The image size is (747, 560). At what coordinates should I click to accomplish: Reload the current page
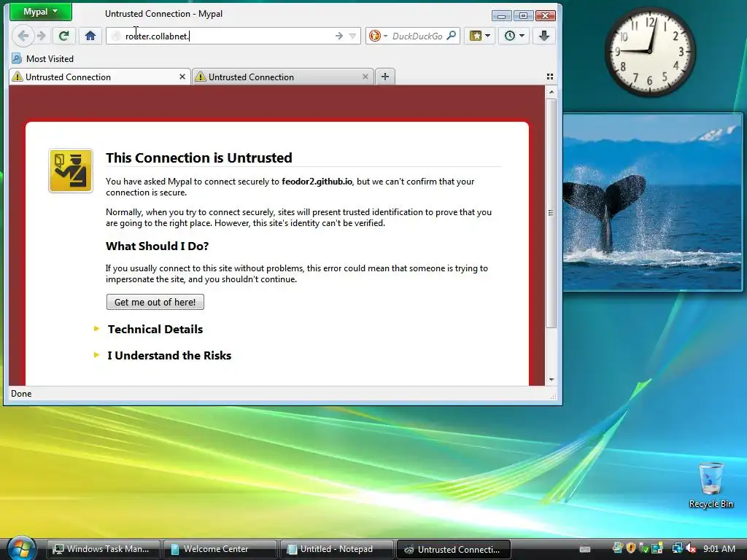point(64,36)
